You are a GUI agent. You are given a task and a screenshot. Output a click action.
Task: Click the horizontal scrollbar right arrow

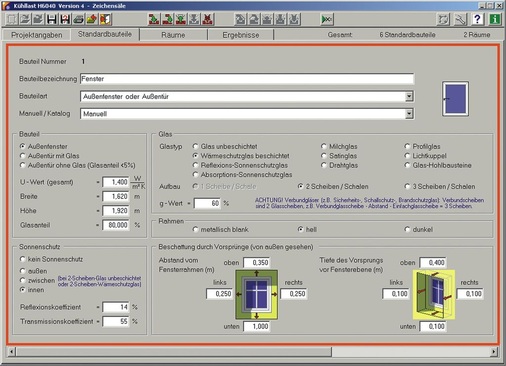click(494, 351)
